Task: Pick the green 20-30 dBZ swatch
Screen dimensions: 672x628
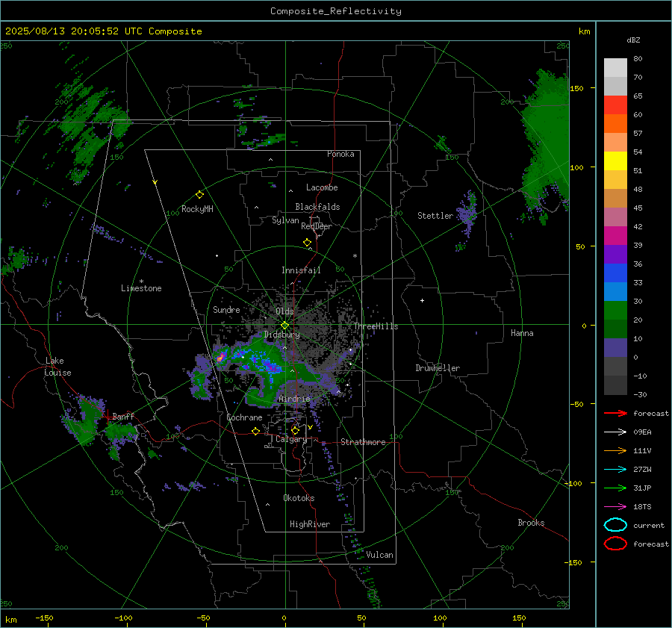Action: click(x=615, y=311)
